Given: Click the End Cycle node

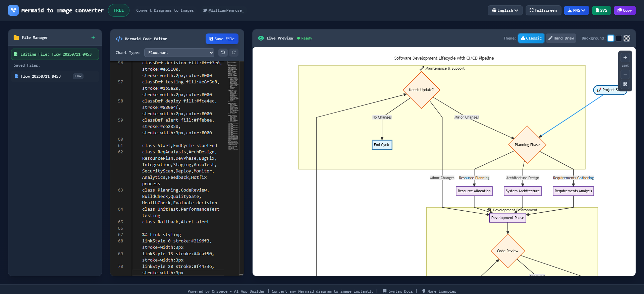Looking at the screenshot, I should point(382,145).
